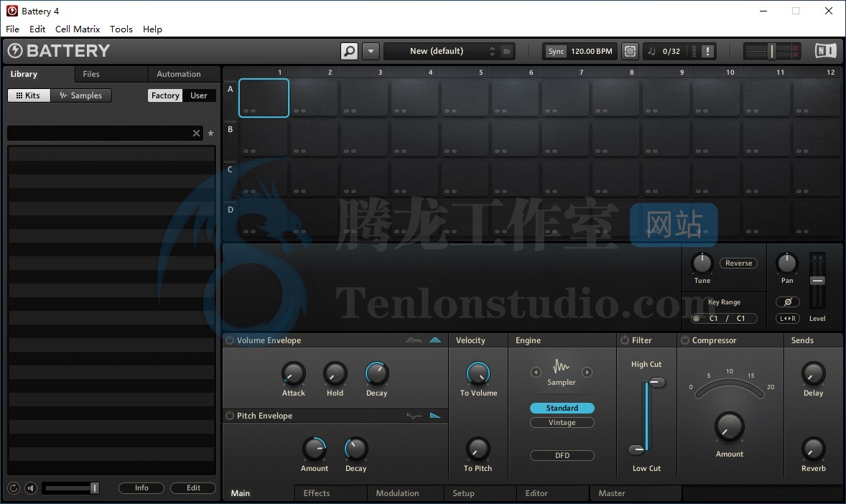Select next engine with right arrow
The width and height of the screenshot is (846, 504).
(x=587, y=373)
